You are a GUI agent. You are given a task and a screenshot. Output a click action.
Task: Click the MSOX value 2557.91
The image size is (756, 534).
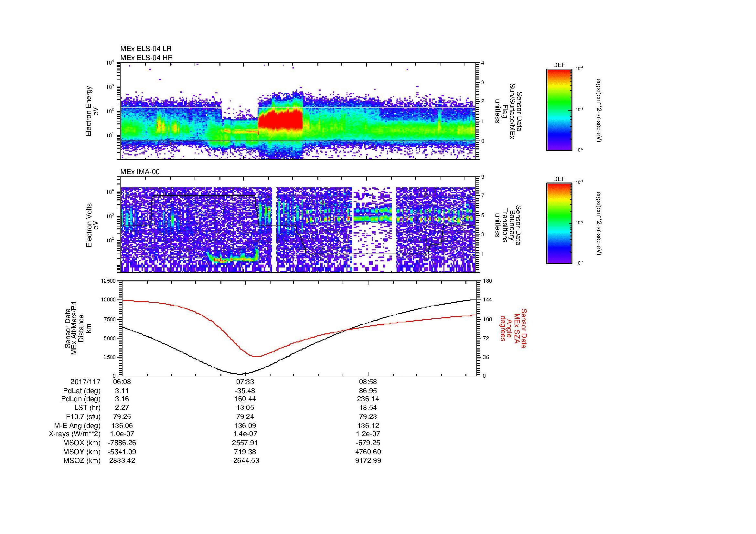point(245,443)
